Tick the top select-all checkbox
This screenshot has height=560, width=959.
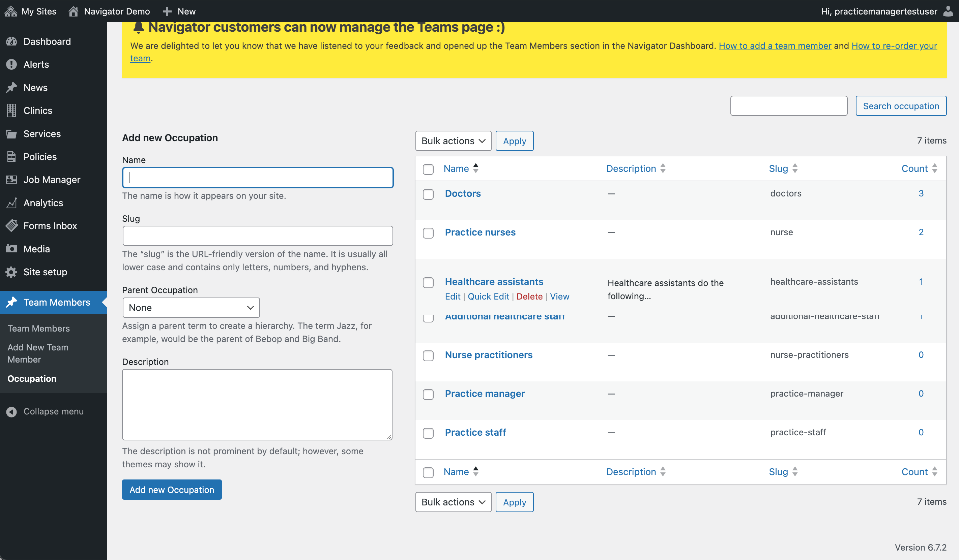pyautogui.click(x=428, y=169)
